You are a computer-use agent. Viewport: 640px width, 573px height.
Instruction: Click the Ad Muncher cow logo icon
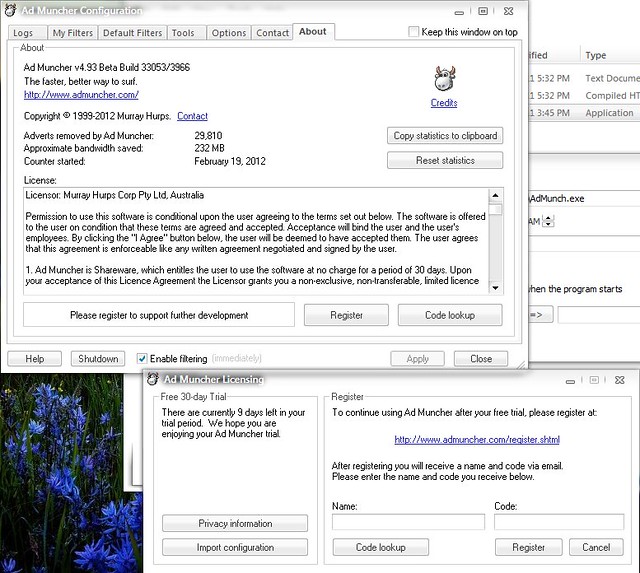click(444, 78)
